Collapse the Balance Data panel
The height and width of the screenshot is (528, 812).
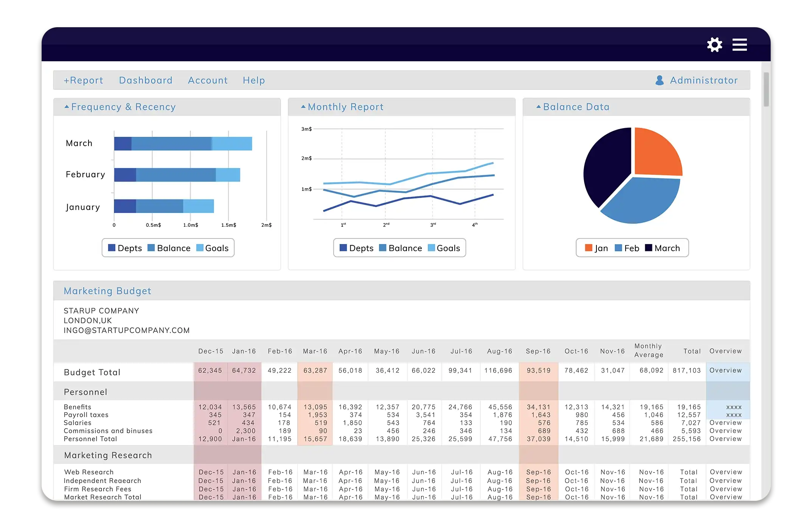pyautogui.click(x=538, y=107)
